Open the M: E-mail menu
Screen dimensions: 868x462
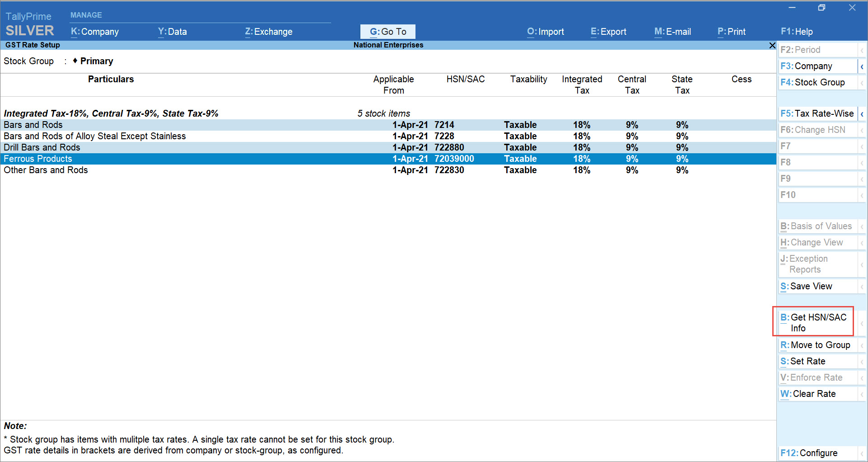tap(672, 32)
